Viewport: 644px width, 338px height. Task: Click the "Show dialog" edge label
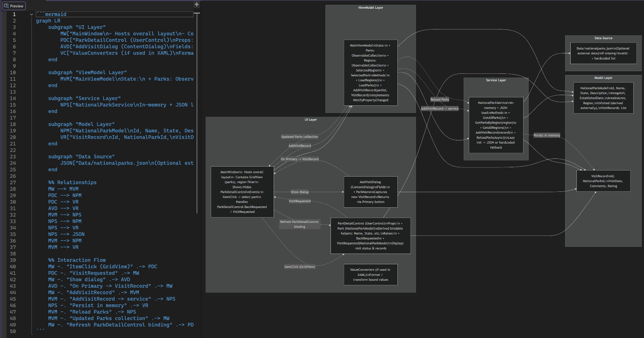pos(300,192)
